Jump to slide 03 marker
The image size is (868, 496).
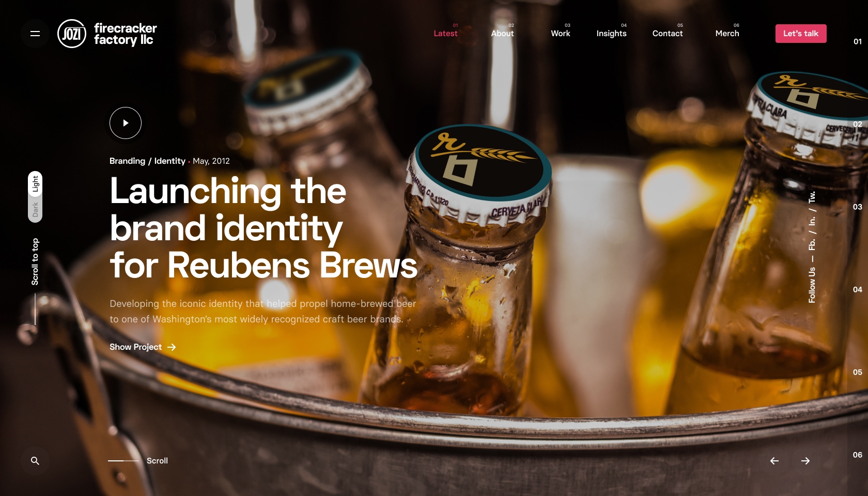pyautogui.click(x=858, y=207)
